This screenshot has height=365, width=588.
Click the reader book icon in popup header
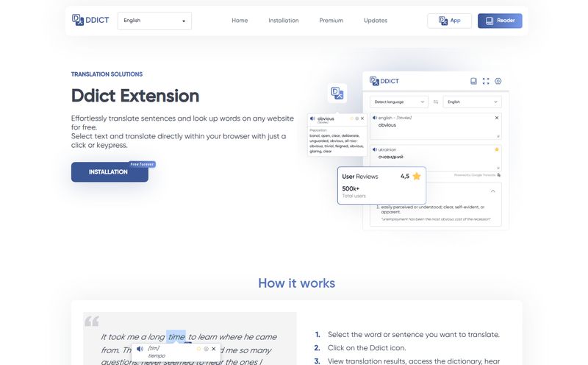pyautogui.click(x=473, y=81)
